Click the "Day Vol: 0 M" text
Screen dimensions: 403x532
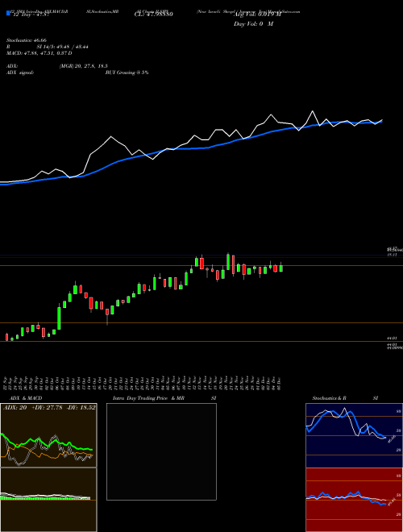point(253,23)
